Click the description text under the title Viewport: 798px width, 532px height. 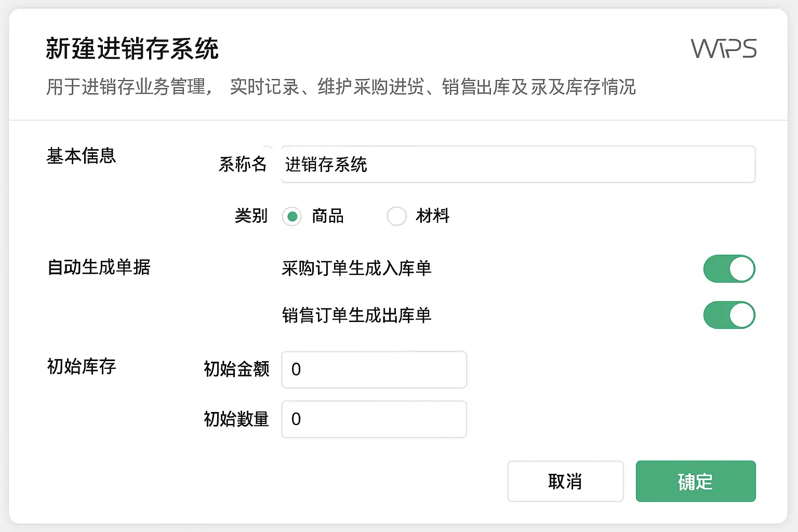coord(341,87)
